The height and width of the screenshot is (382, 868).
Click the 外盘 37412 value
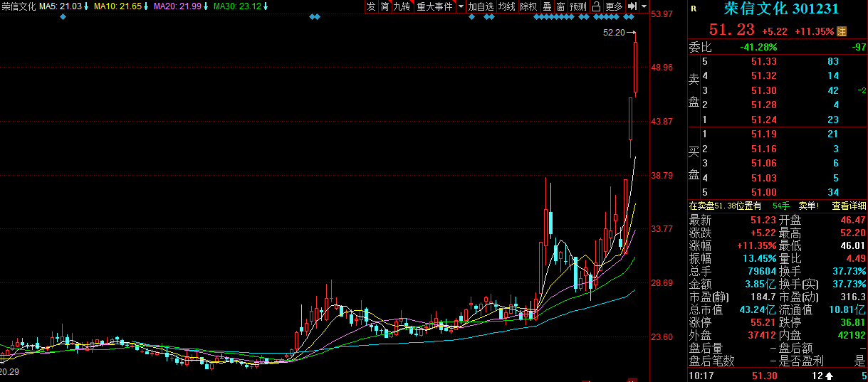[763, 335]
